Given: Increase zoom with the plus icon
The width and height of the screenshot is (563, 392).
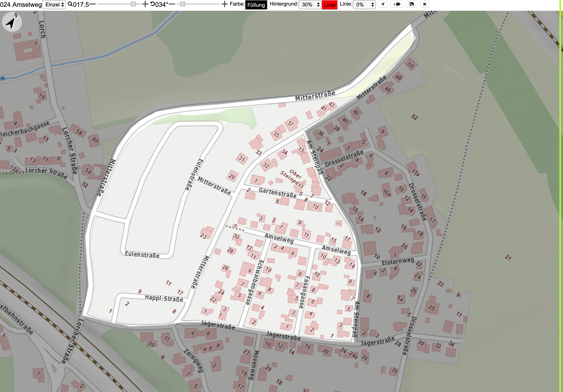Looking at the screenshot, I should pyautogui.click(x=145, y=4).
